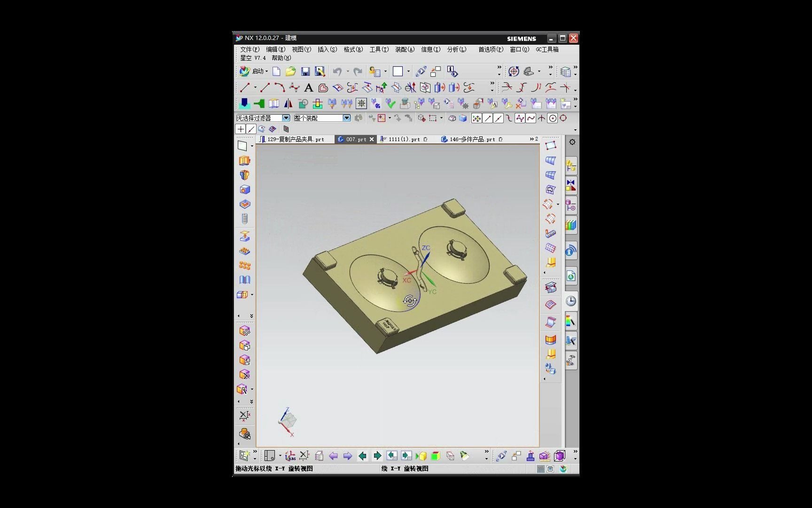Open the Reuse Library books icon
Viewport: 812px width, 508px height.
coord(571,225)
